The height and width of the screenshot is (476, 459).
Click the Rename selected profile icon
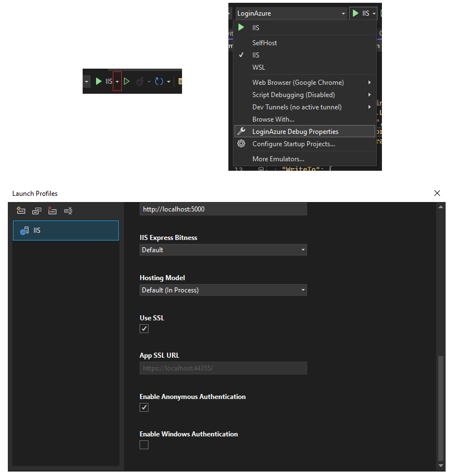(x=68, y=211)
